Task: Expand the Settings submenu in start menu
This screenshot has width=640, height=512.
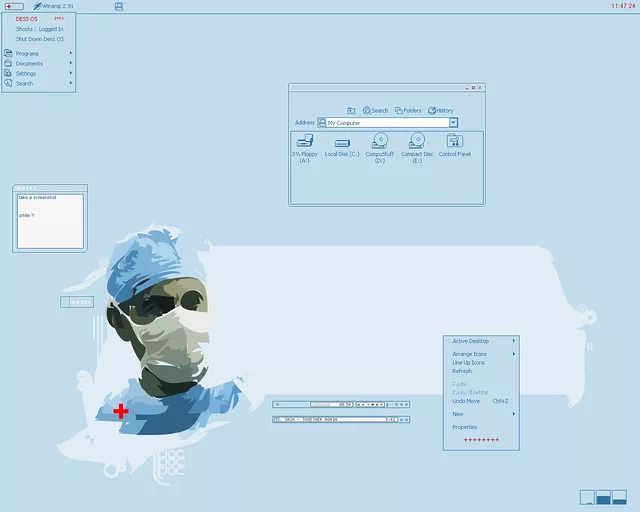Action: 26,73
